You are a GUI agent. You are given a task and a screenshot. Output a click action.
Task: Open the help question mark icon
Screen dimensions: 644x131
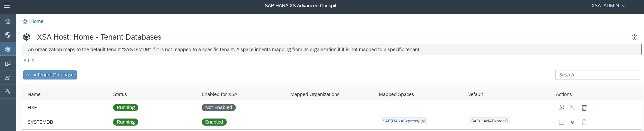634,37
